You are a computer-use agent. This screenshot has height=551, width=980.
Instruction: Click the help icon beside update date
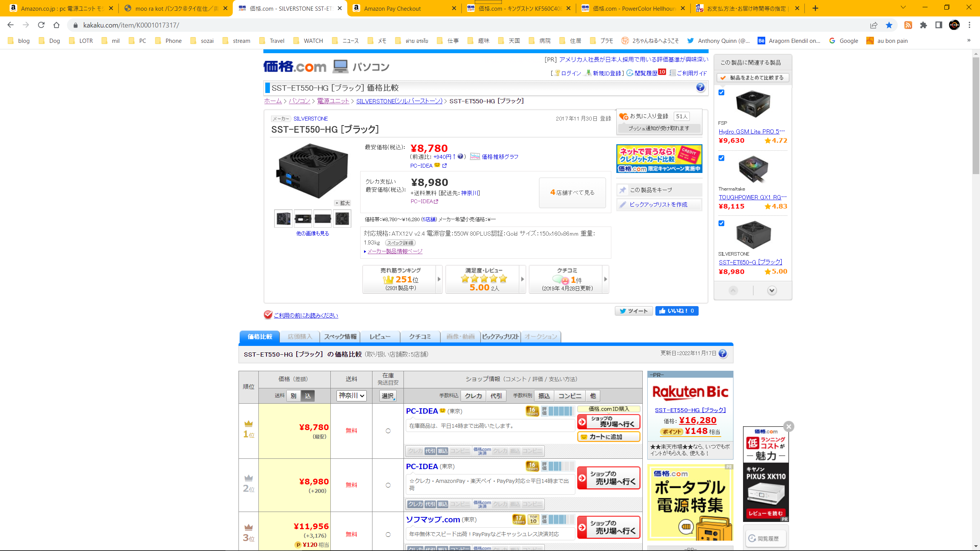click(x=723, y=353)
